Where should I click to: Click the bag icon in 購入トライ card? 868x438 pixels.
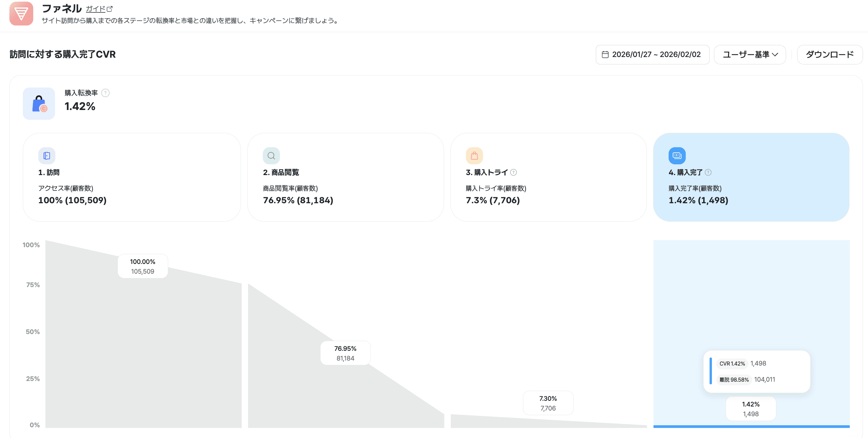point(474,156)
